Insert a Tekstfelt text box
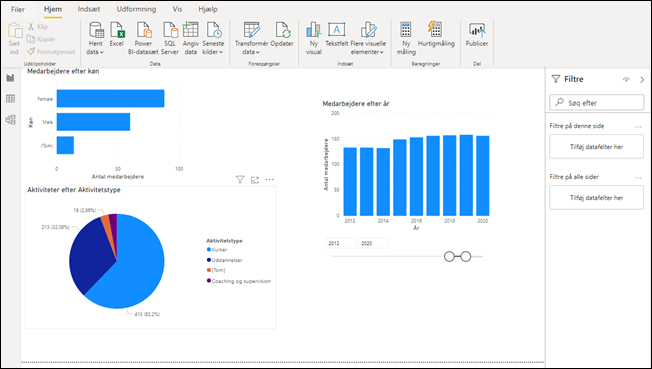 pyautogui.click(x=337, y=35)
